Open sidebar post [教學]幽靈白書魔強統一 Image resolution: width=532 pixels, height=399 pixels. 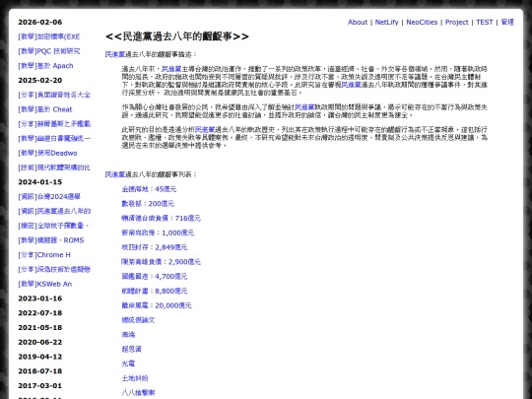[54, 139]
